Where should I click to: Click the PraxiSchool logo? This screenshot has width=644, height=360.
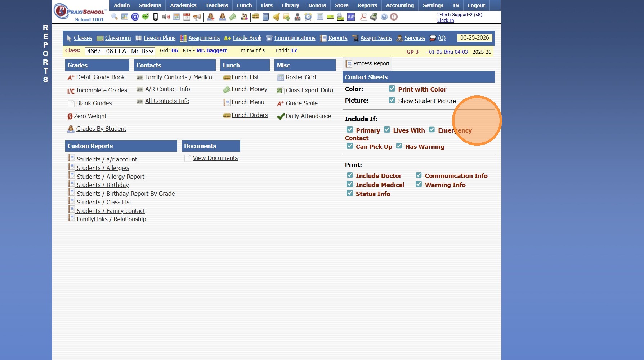pos(80,12)
